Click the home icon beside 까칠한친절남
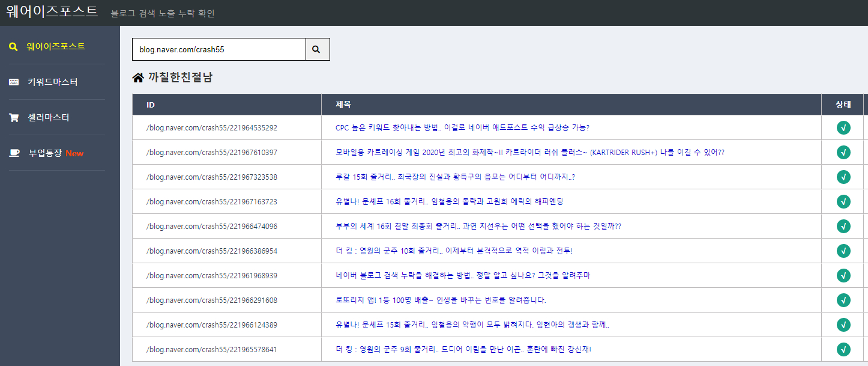The width and height of the screenshot is (868, 366). click(138, 78)
